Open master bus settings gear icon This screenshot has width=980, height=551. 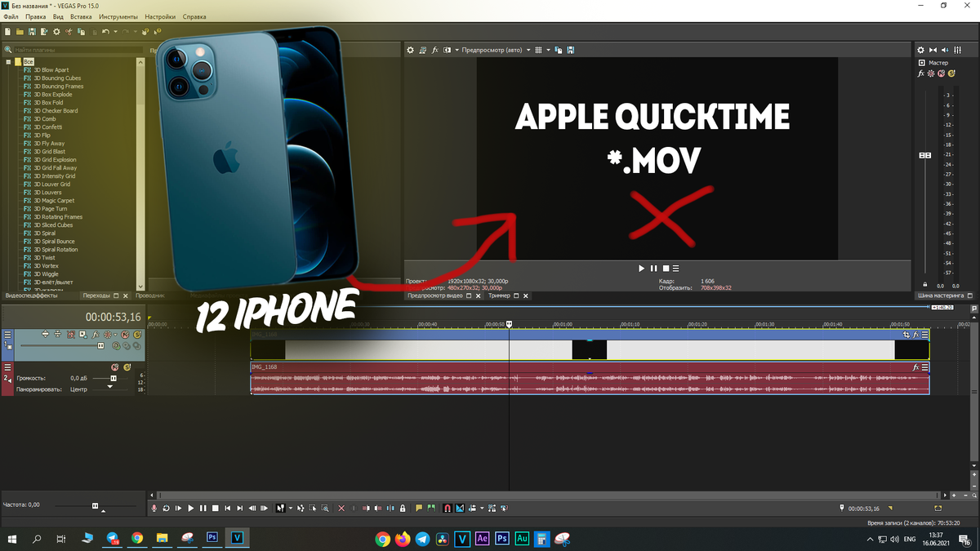pos(920,50)
